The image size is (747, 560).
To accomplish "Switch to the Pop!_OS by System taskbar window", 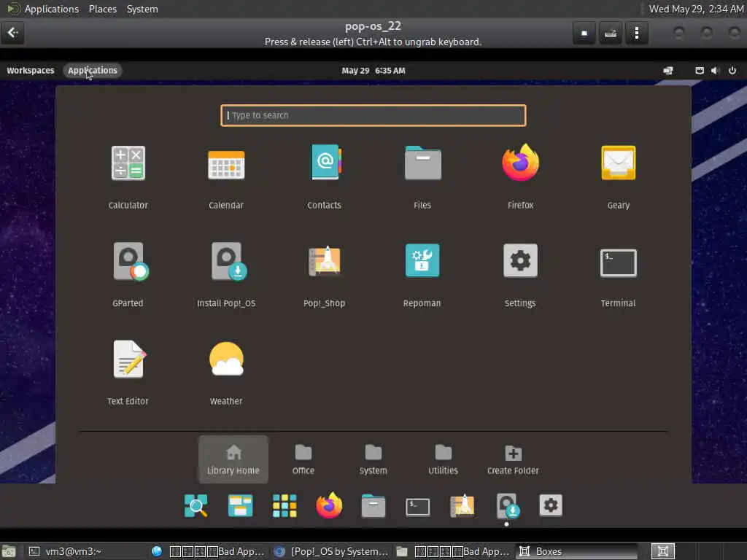I will pyautogui.click(x=332, y=551).
